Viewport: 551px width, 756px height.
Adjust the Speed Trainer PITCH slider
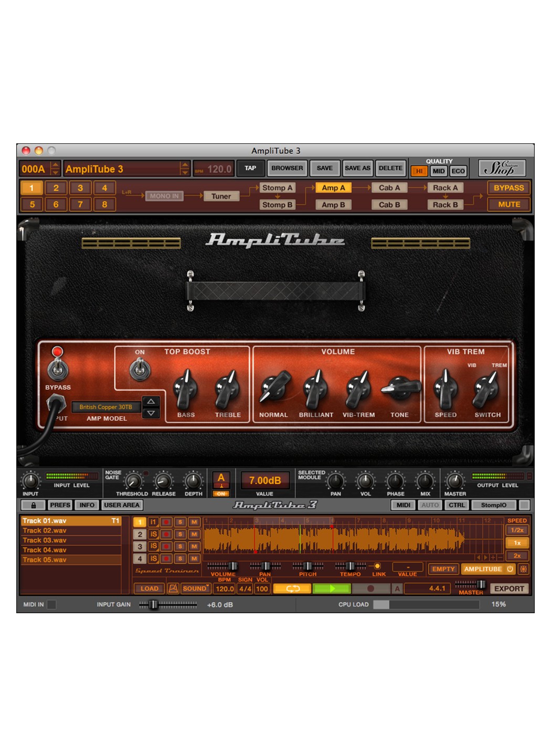(308, 566)
